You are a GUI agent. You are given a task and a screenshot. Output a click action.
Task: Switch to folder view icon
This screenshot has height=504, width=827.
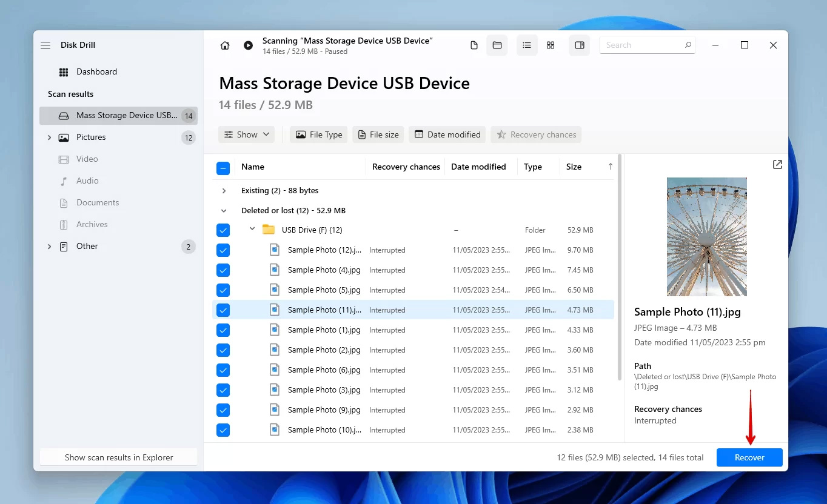click(x=497, y=45)
